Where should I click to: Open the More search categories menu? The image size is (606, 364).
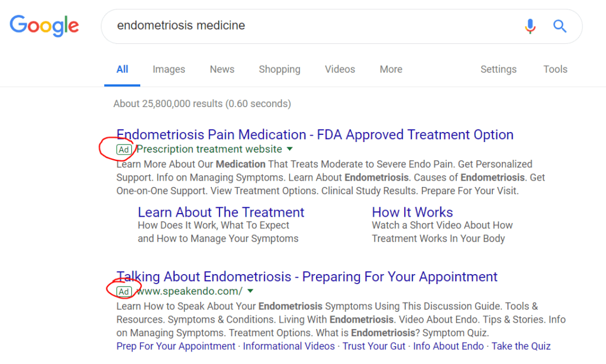[391, 69]
